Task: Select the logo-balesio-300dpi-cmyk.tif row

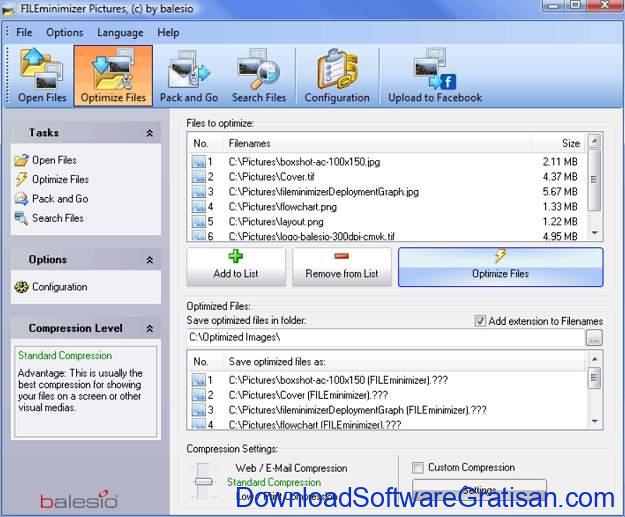Action: (x=386, y=236)
